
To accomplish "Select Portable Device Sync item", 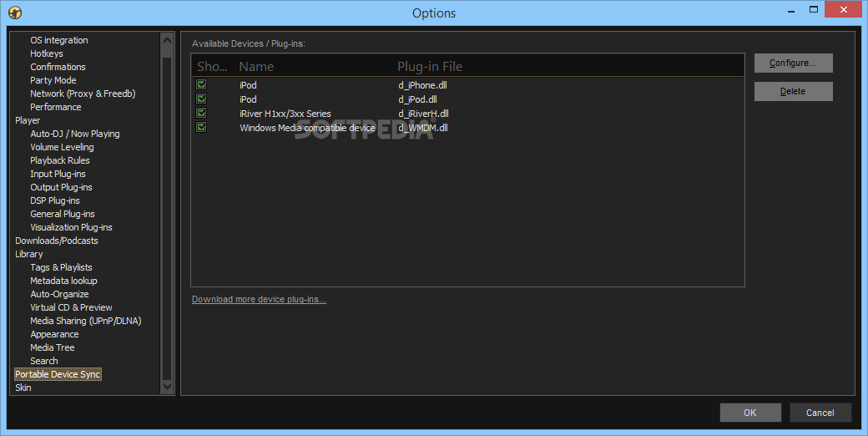I will pyautogui.click(x=58, y=374).
